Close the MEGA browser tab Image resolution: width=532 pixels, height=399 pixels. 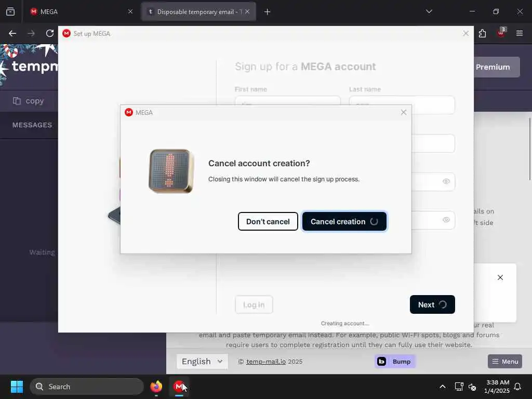coord(130,11)
